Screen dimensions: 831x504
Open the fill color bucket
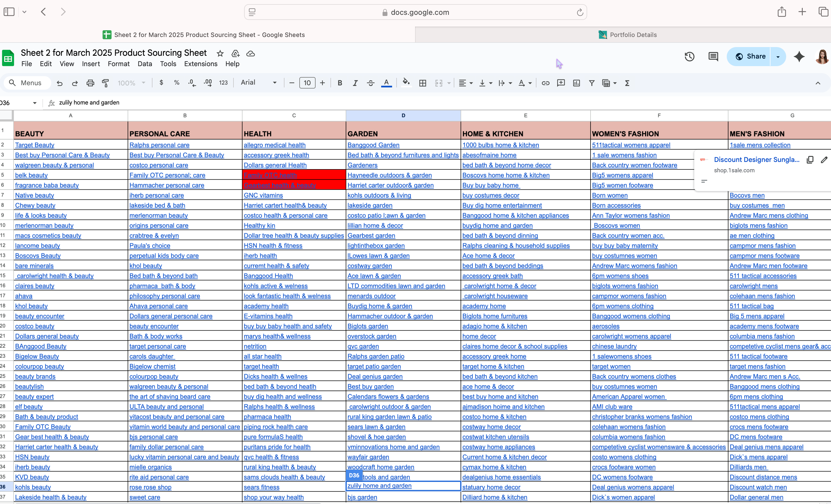click(406, 83)
